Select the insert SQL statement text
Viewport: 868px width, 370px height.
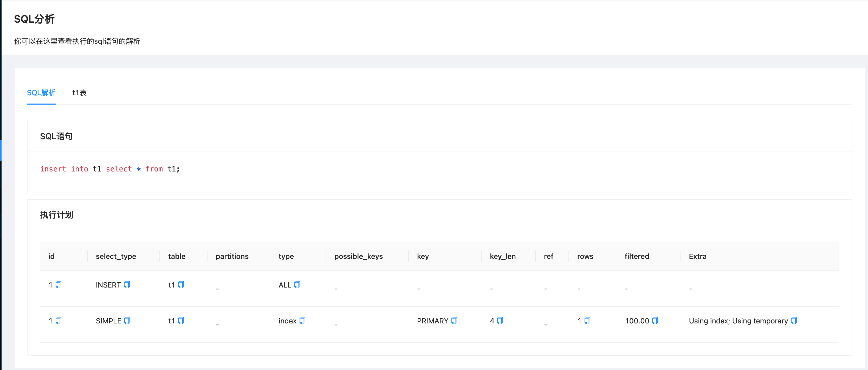109,169
